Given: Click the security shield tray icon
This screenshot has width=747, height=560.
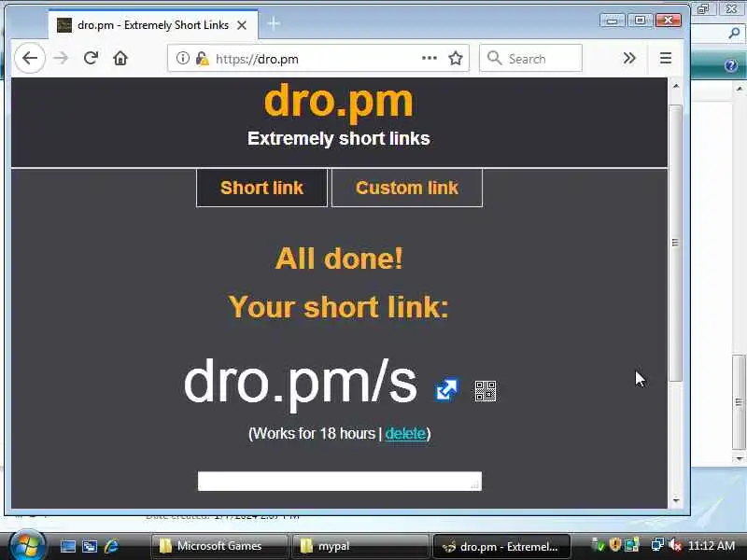Looking at the screenshot, I should (615, 545).
